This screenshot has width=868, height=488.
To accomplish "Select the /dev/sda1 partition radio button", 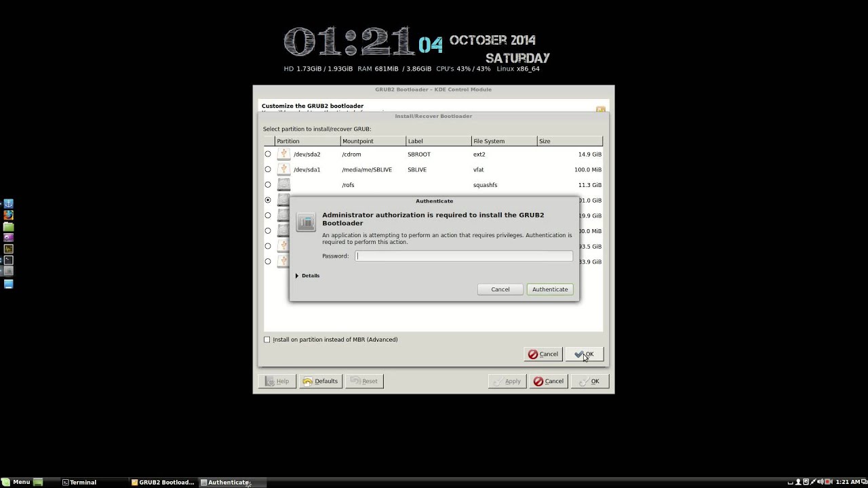I will [268, 169].
